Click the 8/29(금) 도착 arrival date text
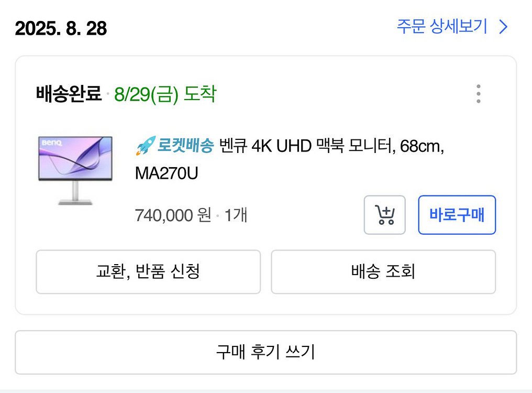The image size is (532, 393). point(165,94)
